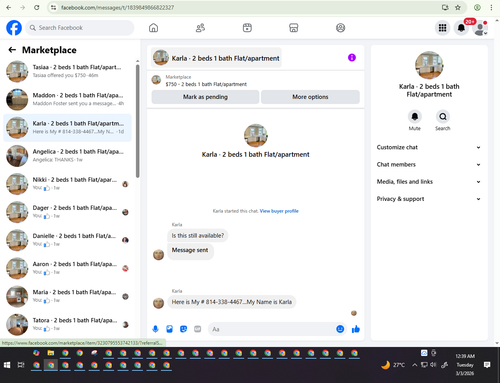Viewport: 500px width, 383px height.
Task: Open Danielle conversation in the list
Action: [x=67, y=240]
